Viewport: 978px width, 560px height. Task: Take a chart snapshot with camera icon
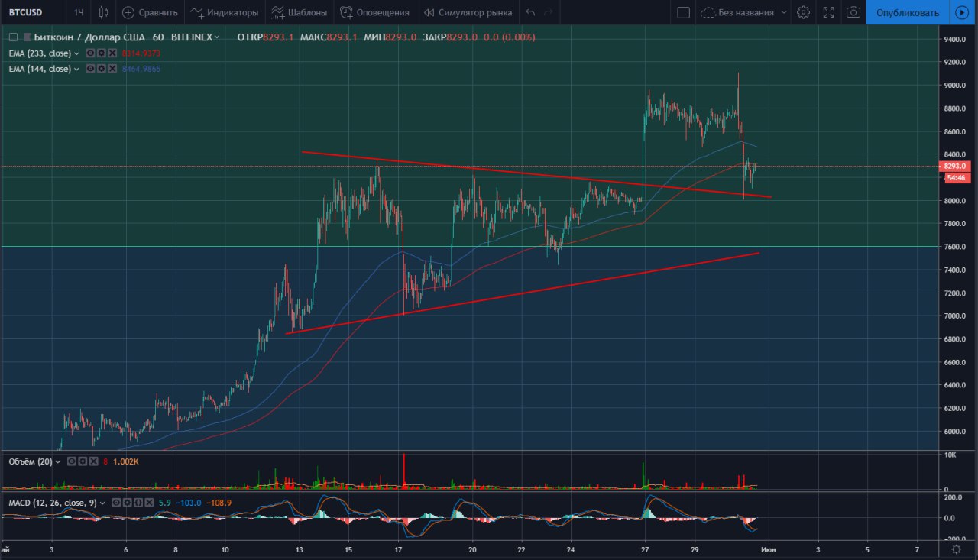[853, 12]
